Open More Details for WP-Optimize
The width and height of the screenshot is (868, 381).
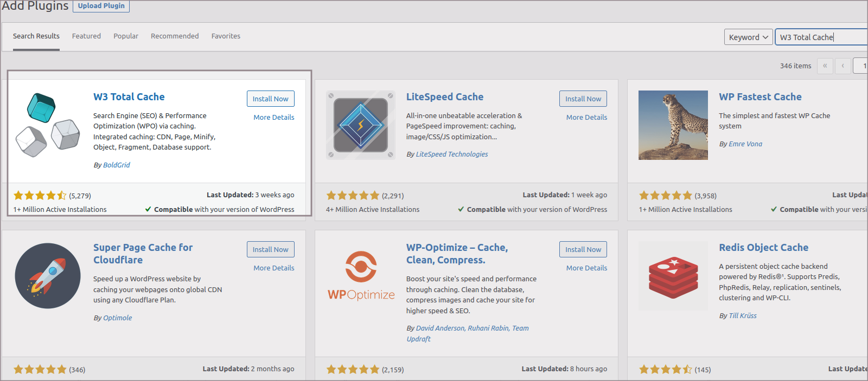point(586,268)
